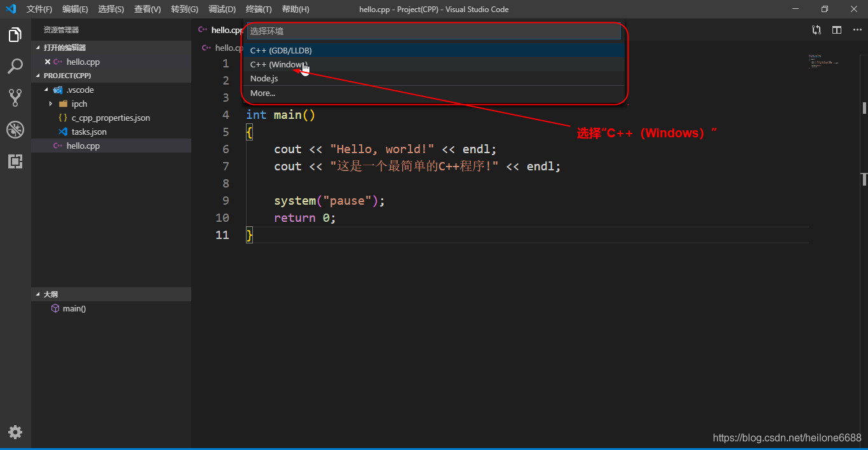Viewport: 868px width, 450px height.
Task: Open the Extensions view icon
Action: pyautogui.click(x=15, y=161)
